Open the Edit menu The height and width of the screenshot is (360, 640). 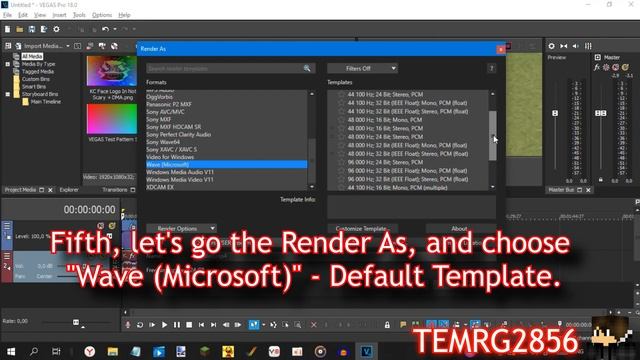(x=23, y=15)
